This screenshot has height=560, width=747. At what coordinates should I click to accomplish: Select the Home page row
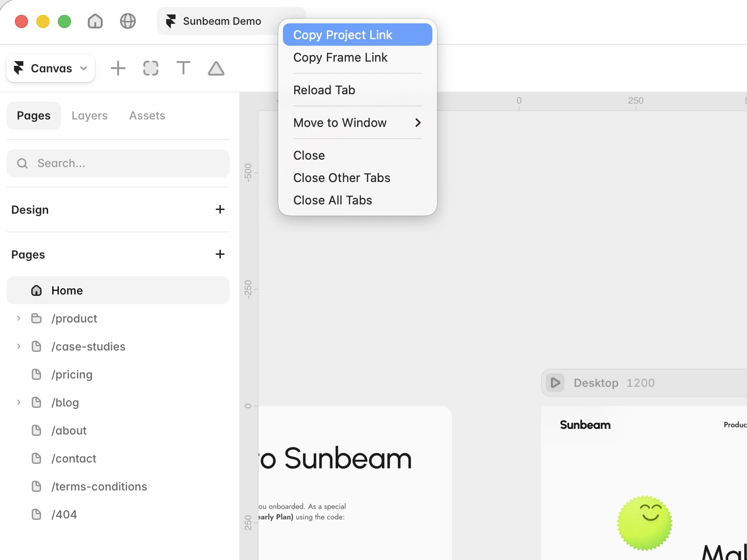point(118,290)
